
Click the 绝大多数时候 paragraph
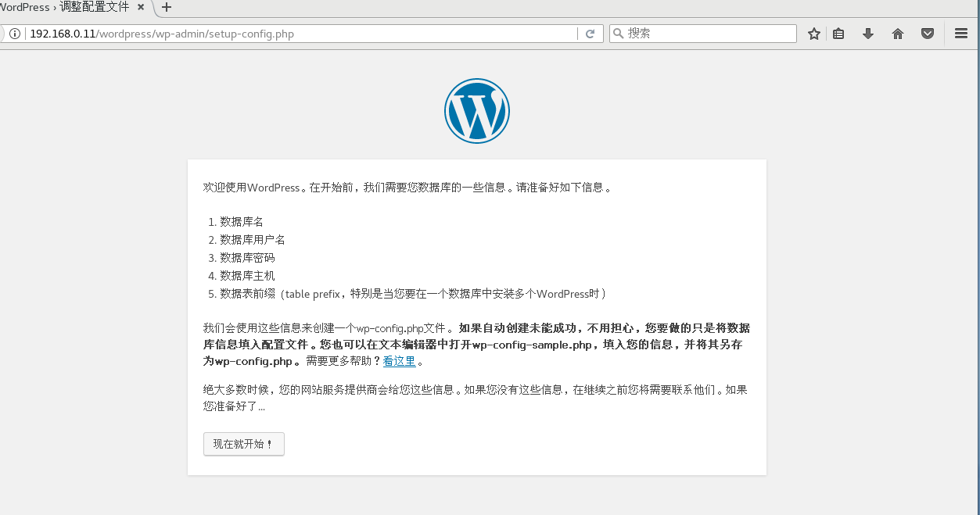[x=476, y=398]
